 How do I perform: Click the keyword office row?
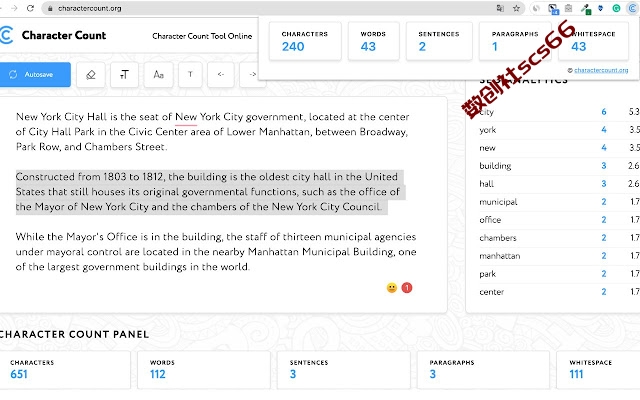tap(559, 220)
